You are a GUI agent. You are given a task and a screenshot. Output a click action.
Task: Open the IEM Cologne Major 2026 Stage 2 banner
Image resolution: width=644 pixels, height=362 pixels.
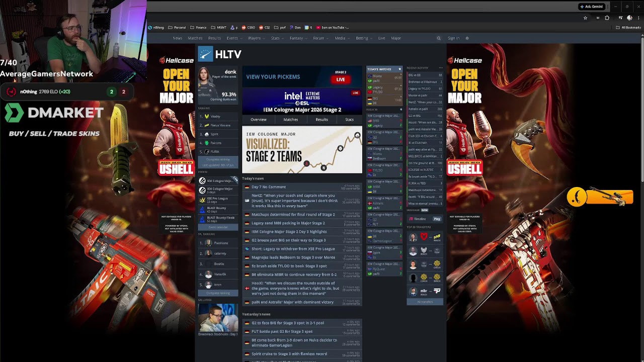[x=302, y=101]
